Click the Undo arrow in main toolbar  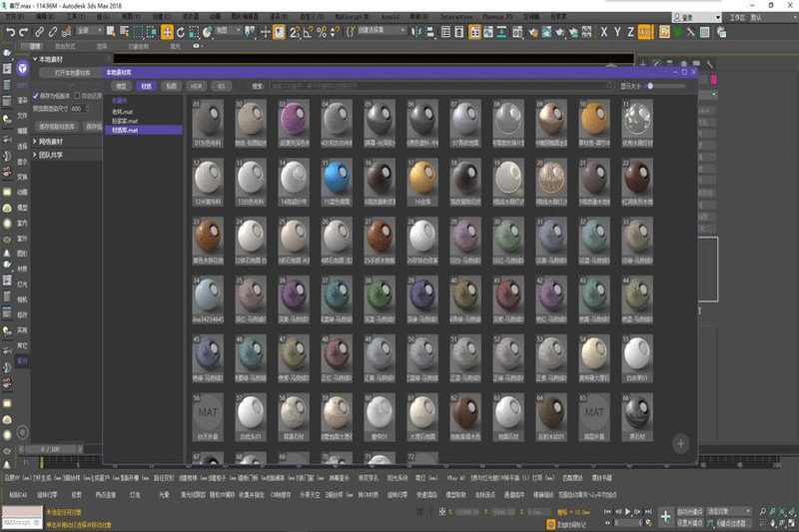pyautogui.click(x=9, y=32)
